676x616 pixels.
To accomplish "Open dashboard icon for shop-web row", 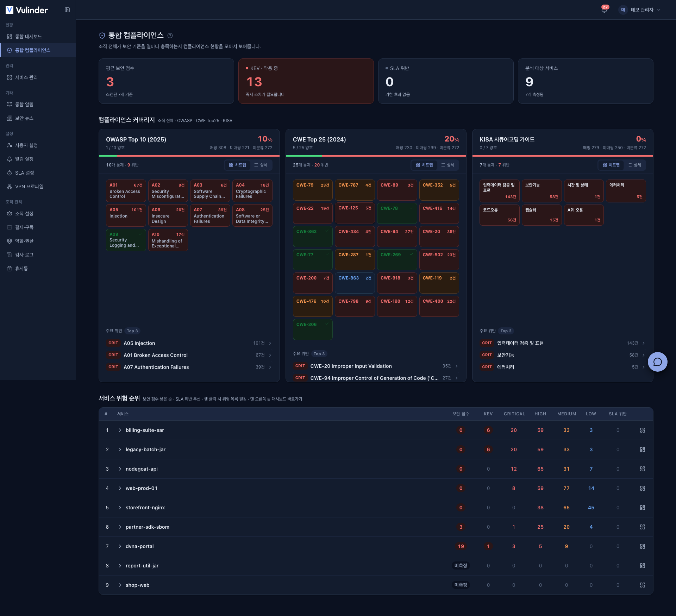I will (643, 585).
